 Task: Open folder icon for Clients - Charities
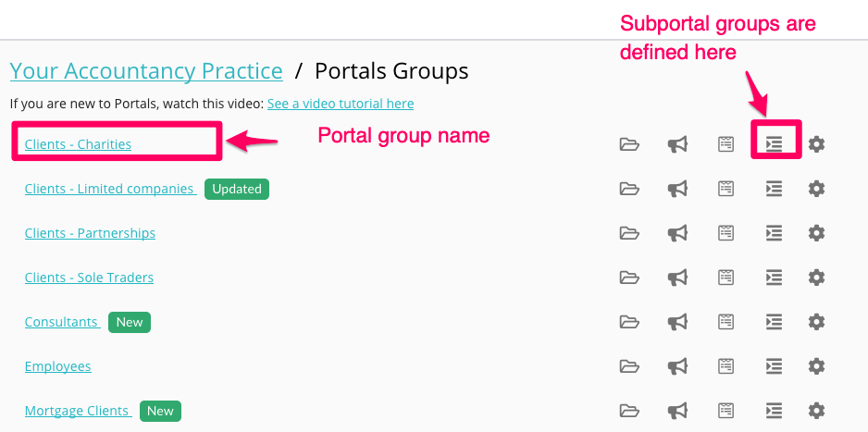[629, 144]
